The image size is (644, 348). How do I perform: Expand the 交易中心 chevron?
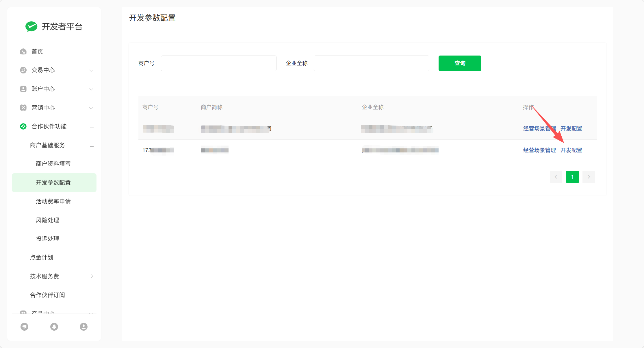click(91, 70)
